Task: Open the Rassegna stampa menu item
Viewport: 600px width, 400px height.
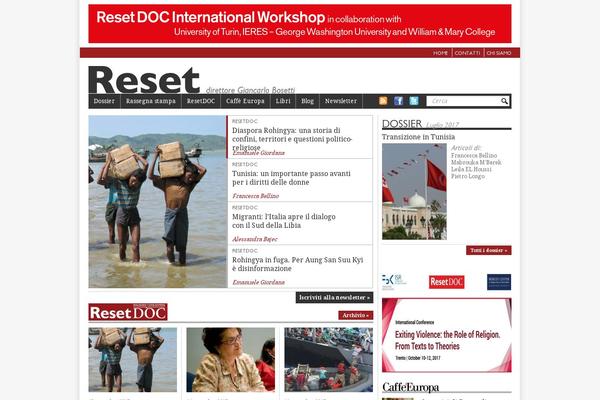Action: 151,101
